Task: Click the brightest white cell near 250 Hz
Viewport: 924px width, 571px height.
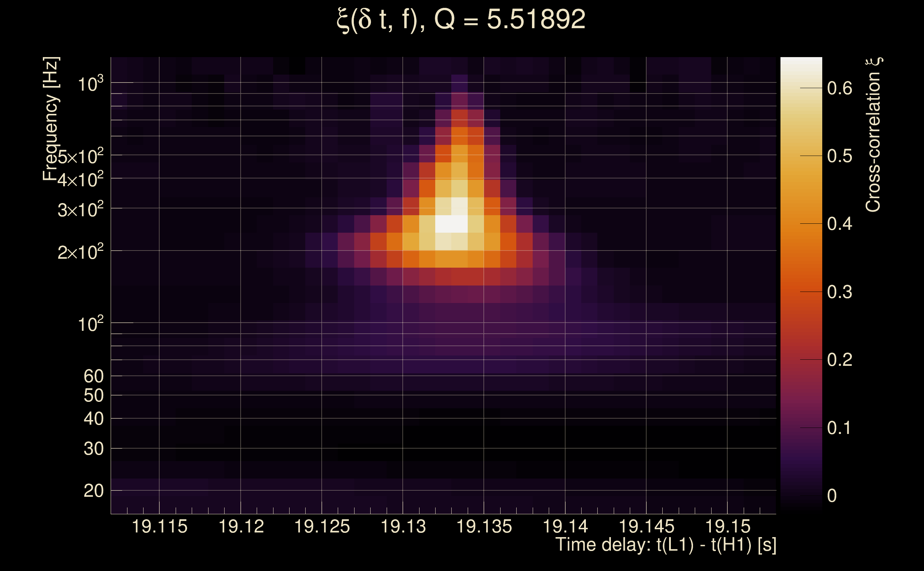Action: tap(451, 223)
